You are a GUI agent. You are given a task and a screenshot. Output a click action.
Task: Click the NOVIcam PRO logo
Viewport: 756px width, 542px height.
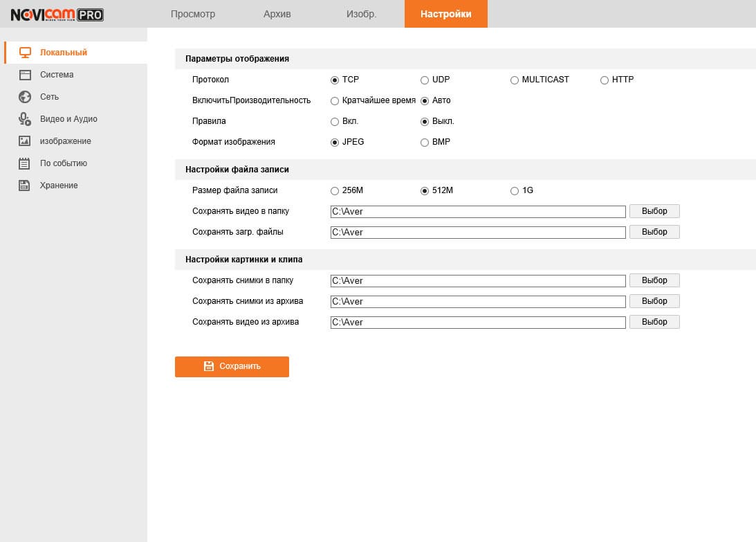[x=57, y=15]
